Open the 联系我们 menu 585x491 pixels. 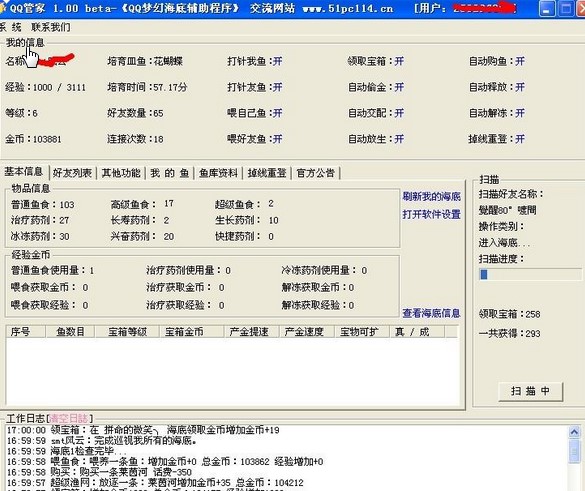click(51, 27)
